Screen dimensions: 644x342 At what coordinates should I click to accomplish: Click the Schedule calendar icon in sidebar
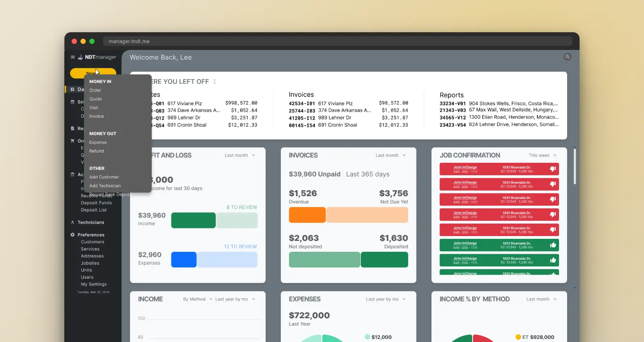point(72,102)
